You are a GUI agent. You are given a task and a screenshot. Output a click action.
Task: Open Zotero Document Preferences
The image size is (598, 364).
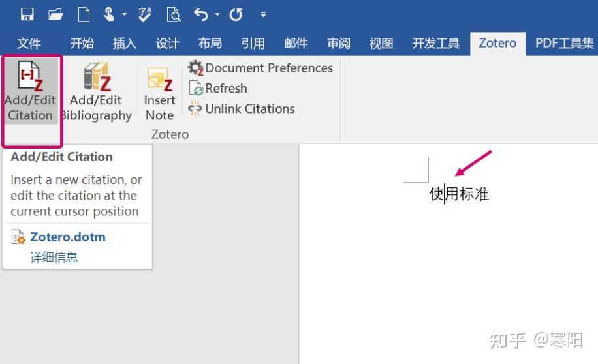260,68
